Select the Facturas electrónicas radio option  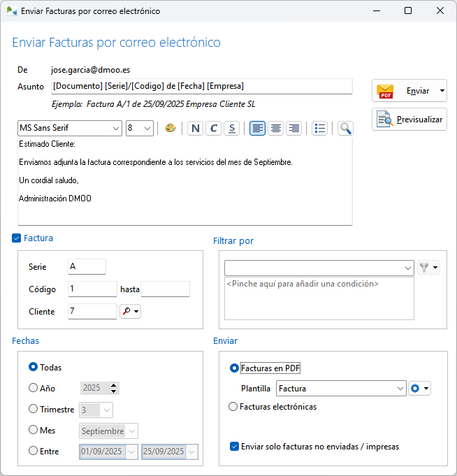pos(233,407)
